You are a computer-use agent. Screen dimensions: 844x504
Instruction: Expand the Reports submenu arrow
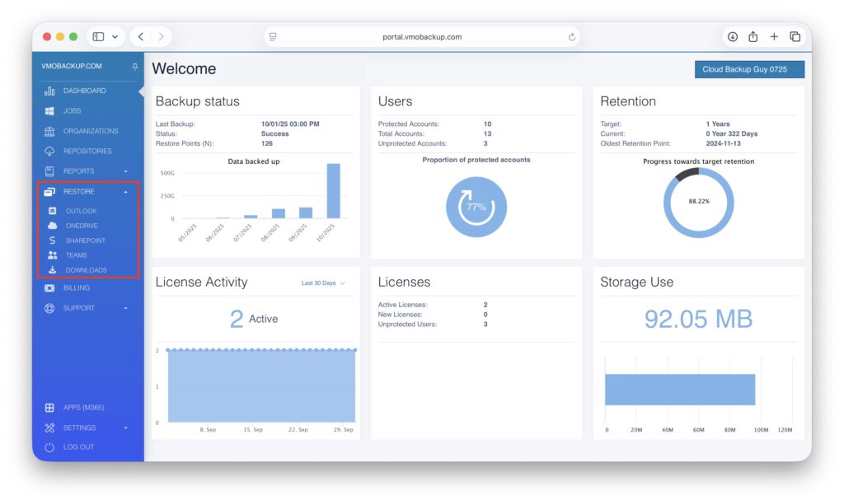(x=126, y=171)
